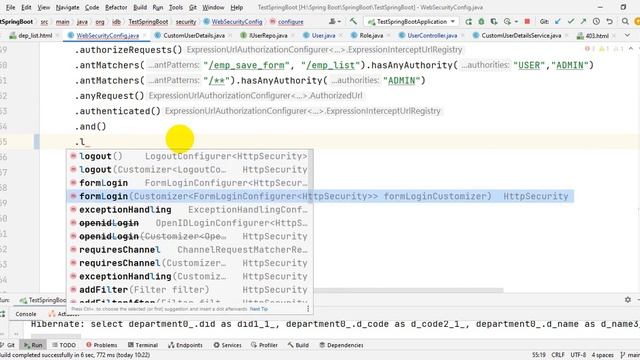Open the Tools menu
The image size is (640, 360).
tap(176, 7)
